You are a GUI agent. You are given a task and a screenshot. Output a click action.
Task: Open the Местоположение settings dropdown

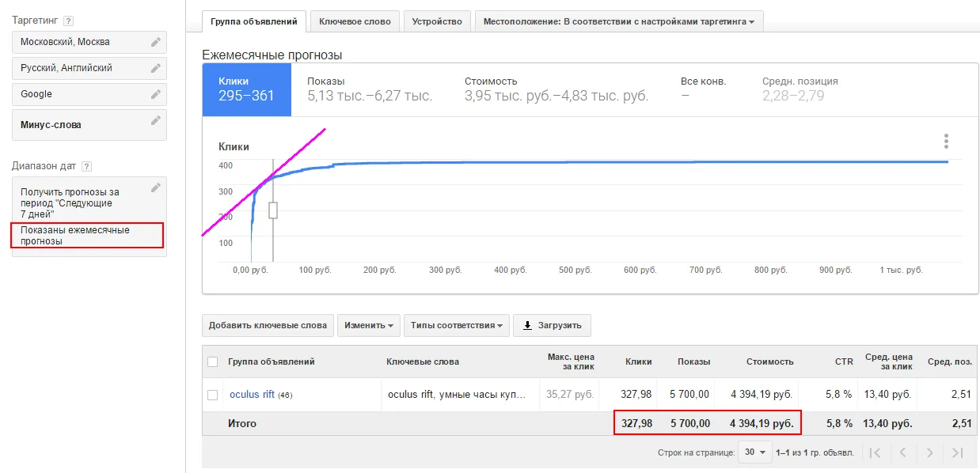(619, 21)
